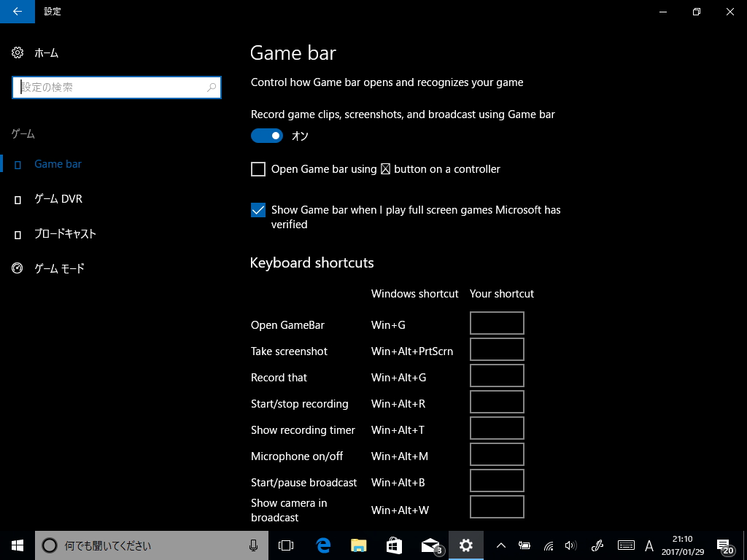Open ホーム settings home
This screenshot has height=560, width=747.
[x=46, y=52]
